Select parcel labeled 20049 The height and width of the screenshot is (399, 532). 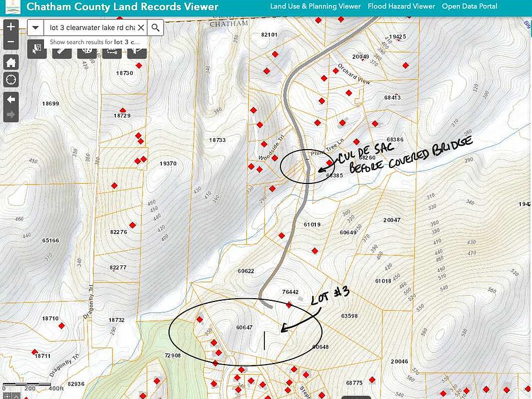(360, 57)
